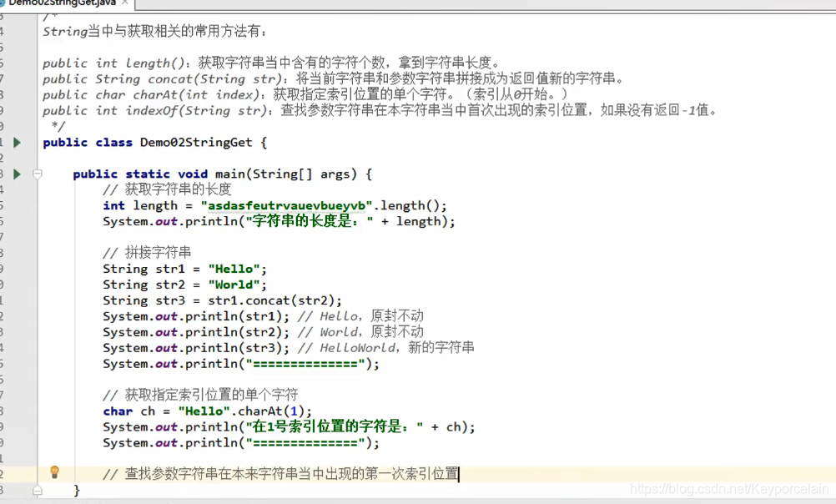Click 'System.out.println(str3);' statement
This screenshot has height=504, width=836.
196,348
